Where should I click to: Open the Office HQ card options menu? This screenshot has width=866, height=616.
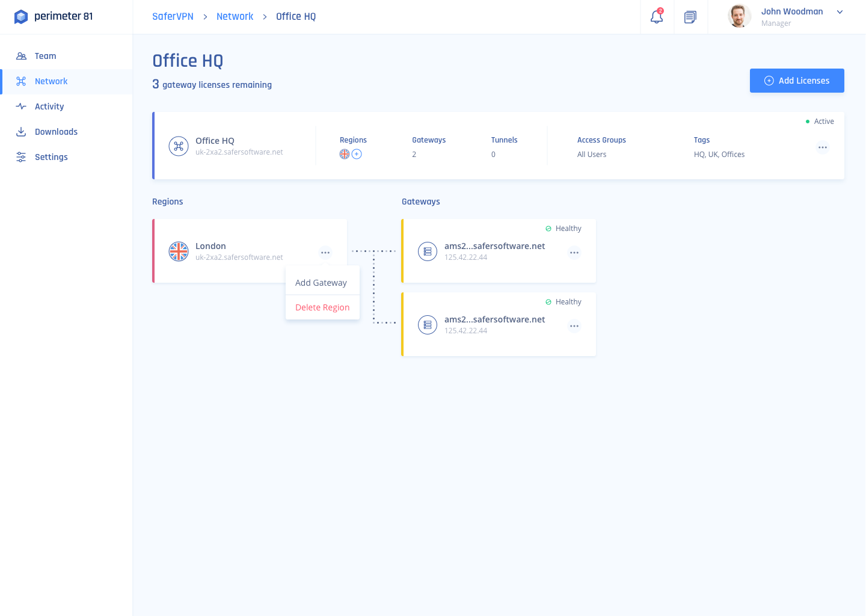coord(823,147)
